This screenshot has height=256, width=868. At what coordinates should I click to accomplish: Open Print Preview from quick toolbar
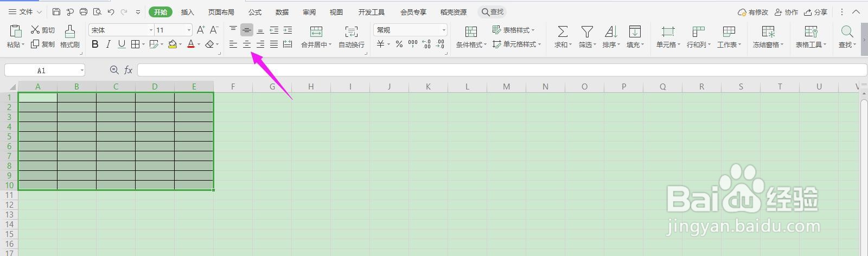click(x=97, y=12)
